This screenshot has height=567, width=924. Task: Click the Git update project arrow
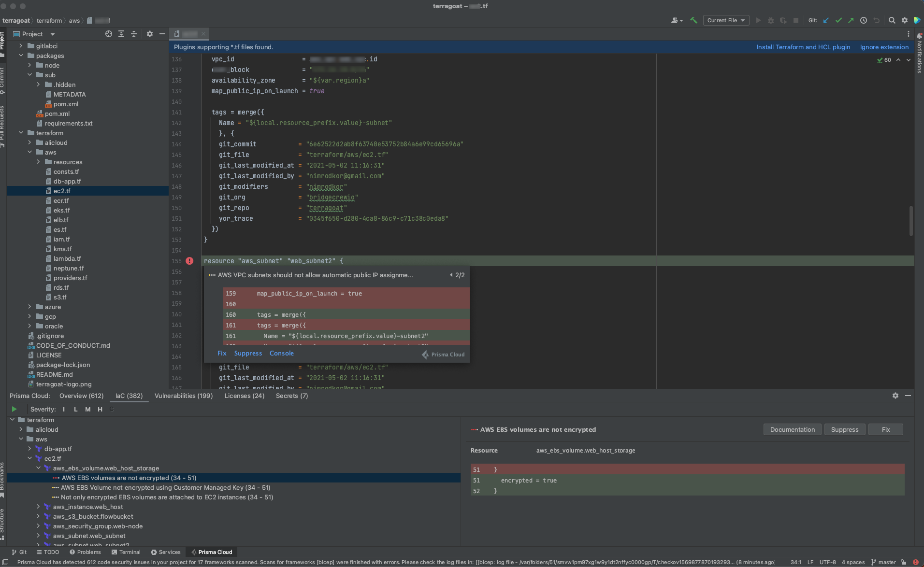point(826,20)
